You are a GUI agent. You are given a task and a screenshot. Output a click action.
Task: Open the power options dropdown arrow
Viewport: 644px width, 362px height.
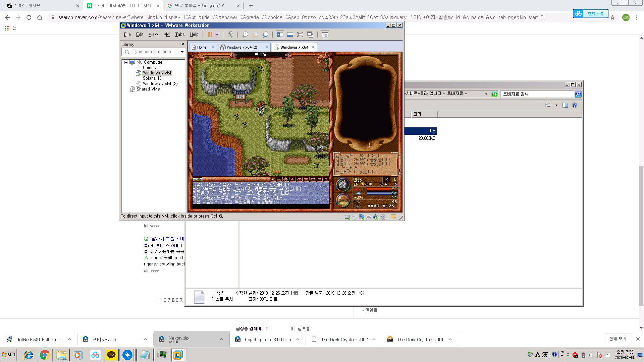[x=217, y=35]
